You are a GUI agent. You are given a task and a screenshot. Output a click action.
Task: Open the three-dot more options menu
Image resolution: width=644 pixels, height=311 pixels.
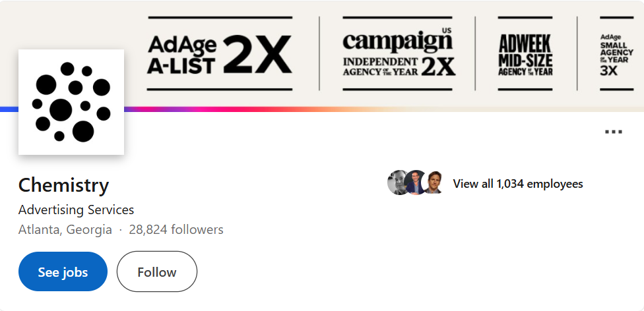pos(613,132)
